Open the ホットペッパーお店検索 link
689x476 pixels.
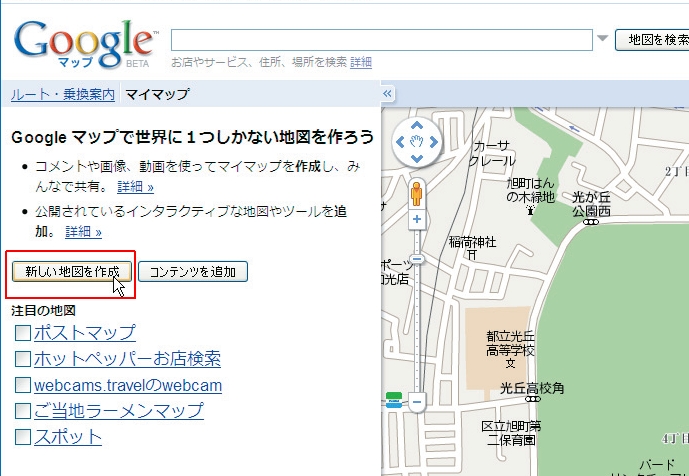pos(127,359)
